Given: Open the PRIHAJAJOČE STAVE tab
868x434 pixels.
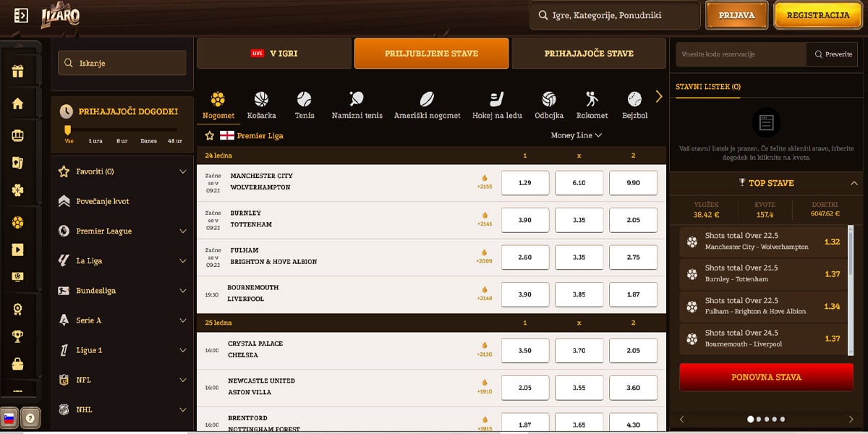Looking at the screenshot, I should 589,54.
